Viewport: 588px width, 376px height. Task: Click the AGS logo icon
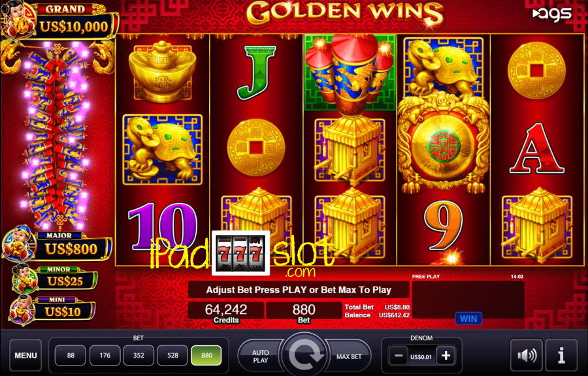(552, 14)
